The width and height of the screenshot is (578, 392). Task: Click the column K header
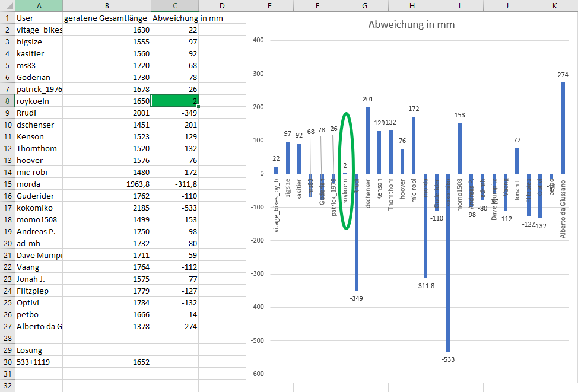[x=554, y=5]
